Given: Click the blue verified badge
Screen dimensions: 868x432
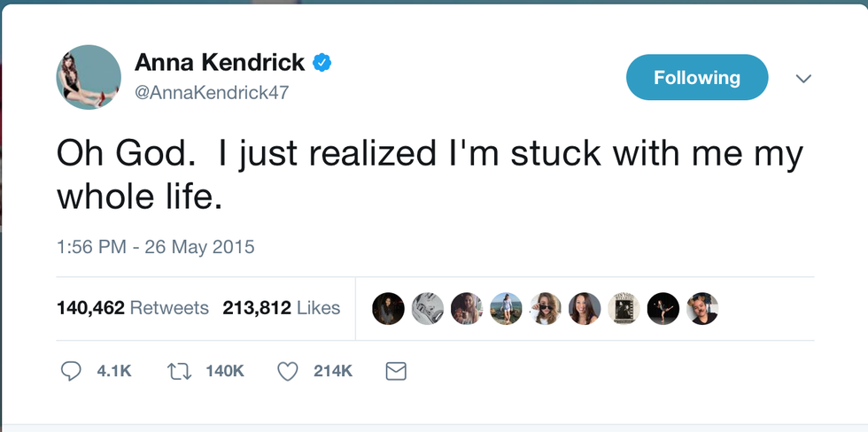Looking at the screenshot, I should [x=322, y=63].
